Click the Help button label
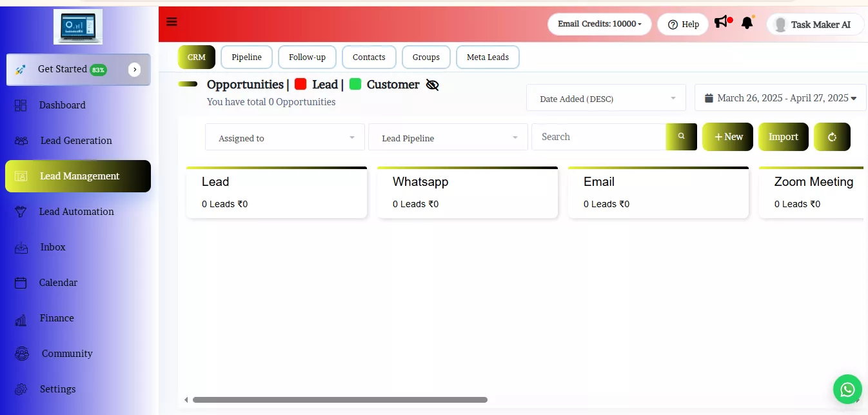The image size is (868, 415). 691,25
